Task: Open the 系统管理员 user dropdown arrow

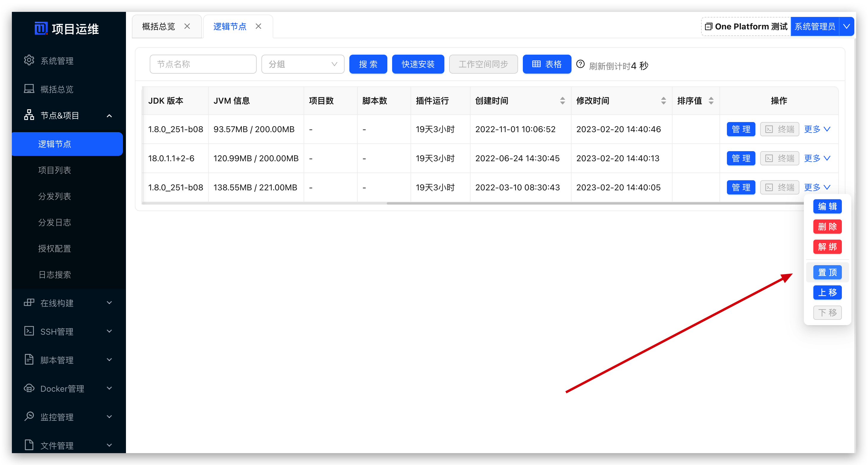Action: (846, 26)
